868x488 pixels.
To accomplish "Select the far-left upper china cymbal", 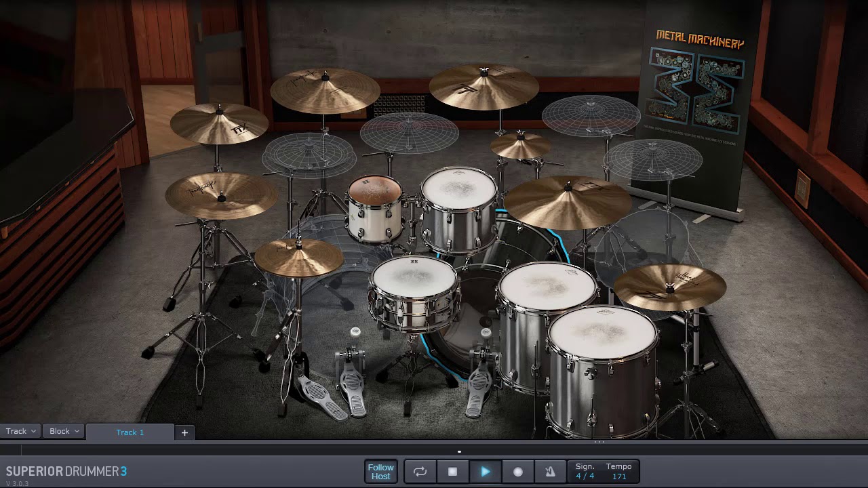I will coord(218,123).
